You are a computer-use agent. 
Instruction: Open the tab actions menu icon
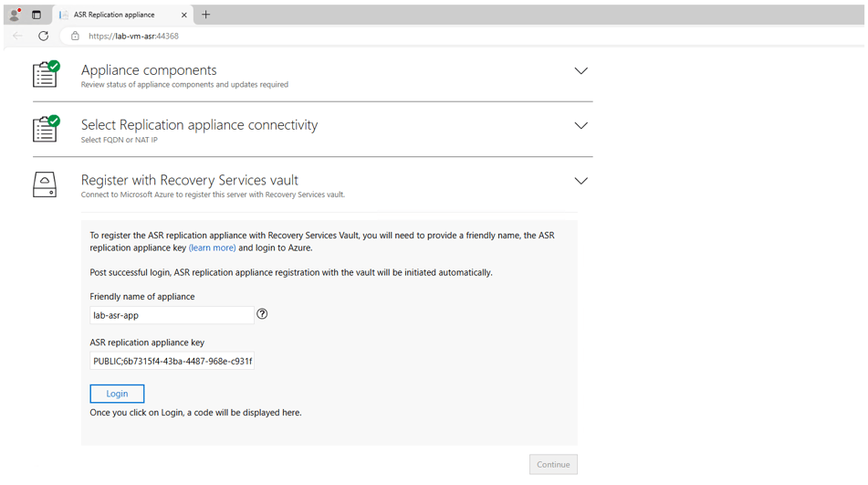[x=36, y=15]
